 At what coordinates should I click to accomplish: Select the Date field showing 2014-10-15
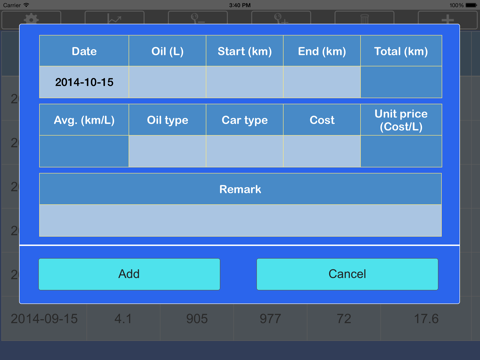[x=84, y=82]
